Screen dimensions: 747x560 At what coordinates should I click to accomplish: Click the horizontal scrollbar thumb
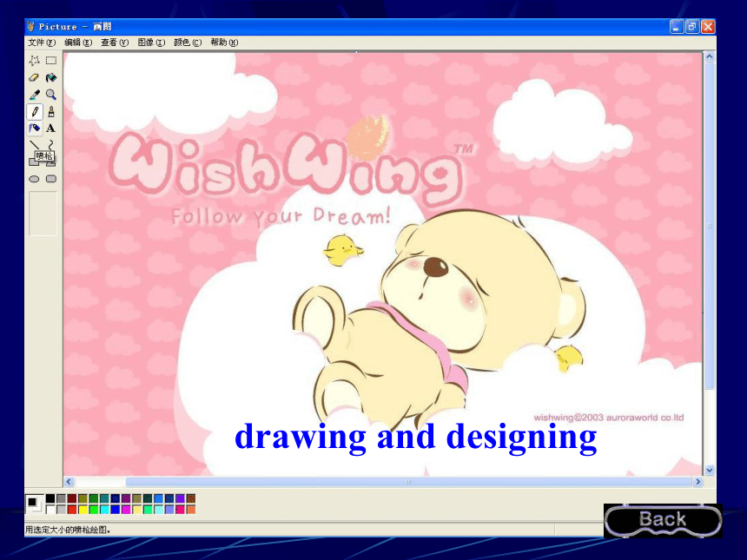(408, 482)
